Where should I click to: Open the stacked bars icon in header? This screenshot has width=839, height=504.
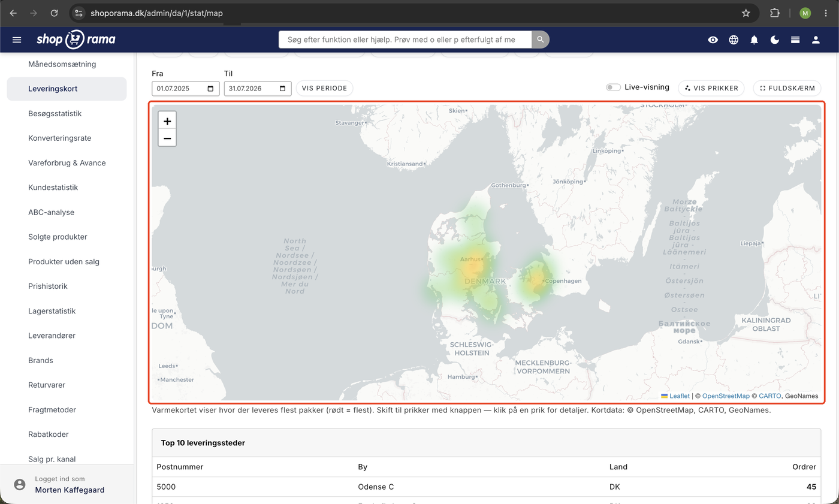tap(795, 40)
